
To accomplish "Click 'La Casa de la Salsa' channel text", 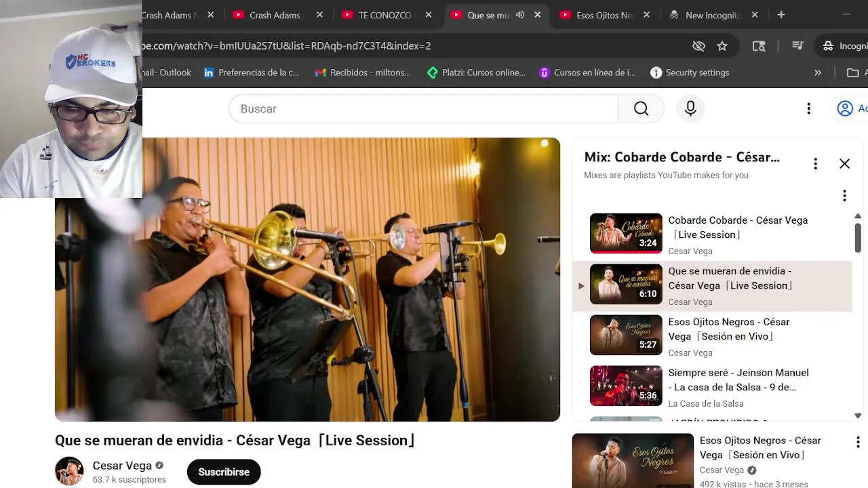I will click(706, 403).
